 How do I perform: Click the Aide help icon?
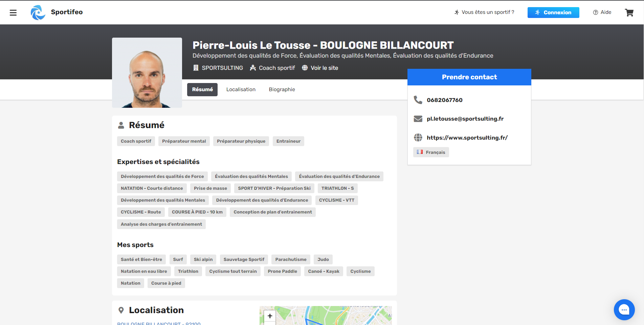596,13
